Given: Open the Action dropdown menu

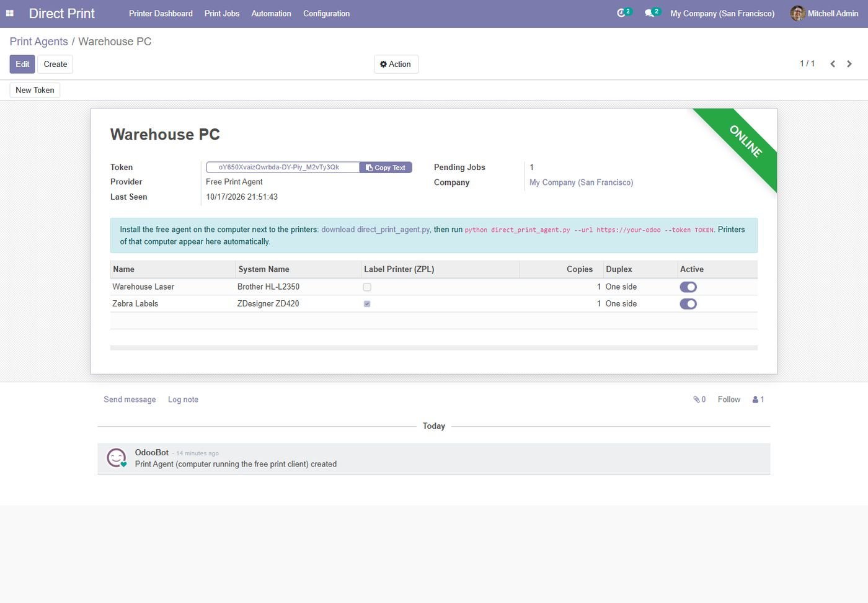Looking at the screenshot, I should coord(396,65).
